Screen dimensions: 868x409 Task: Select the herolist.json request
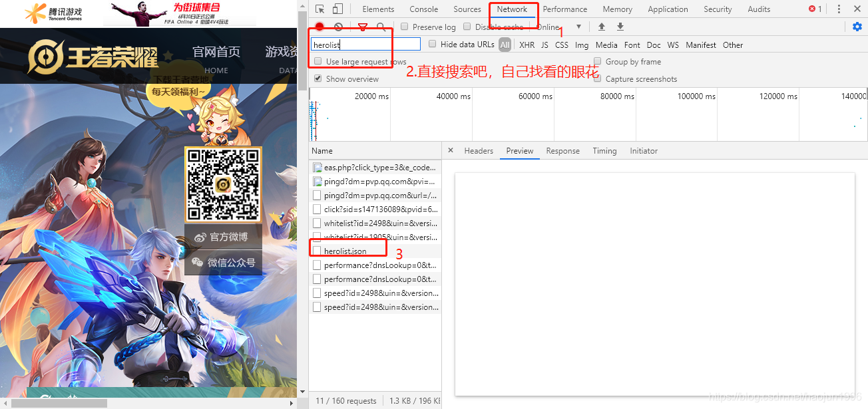coord(375,251)
